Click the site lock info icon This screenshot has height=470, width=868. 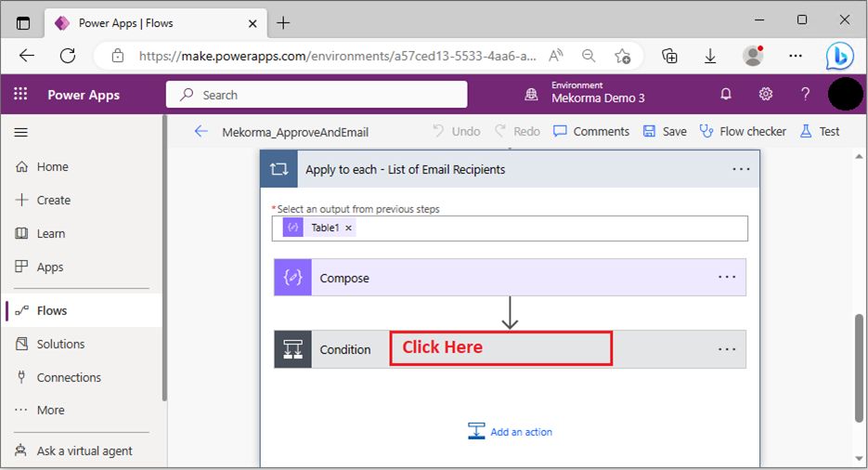[x=117, y=56]
